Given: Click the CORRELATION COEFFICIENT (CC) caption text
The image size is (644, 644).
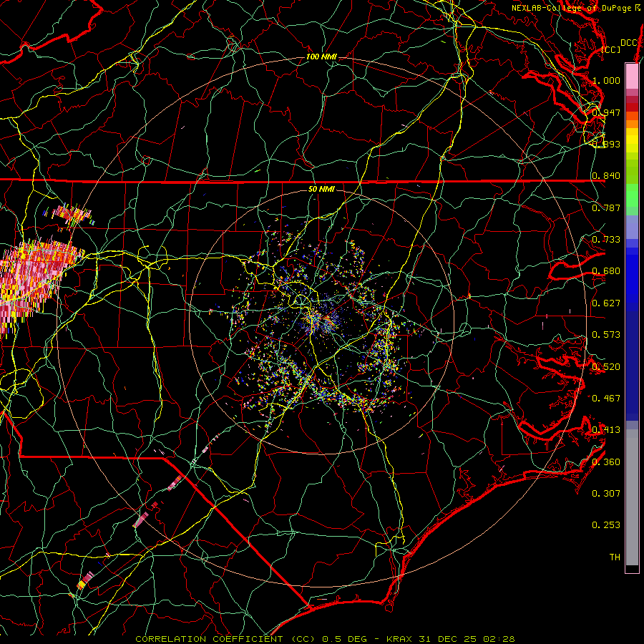Looking at the screenshot, I should 225,639.
